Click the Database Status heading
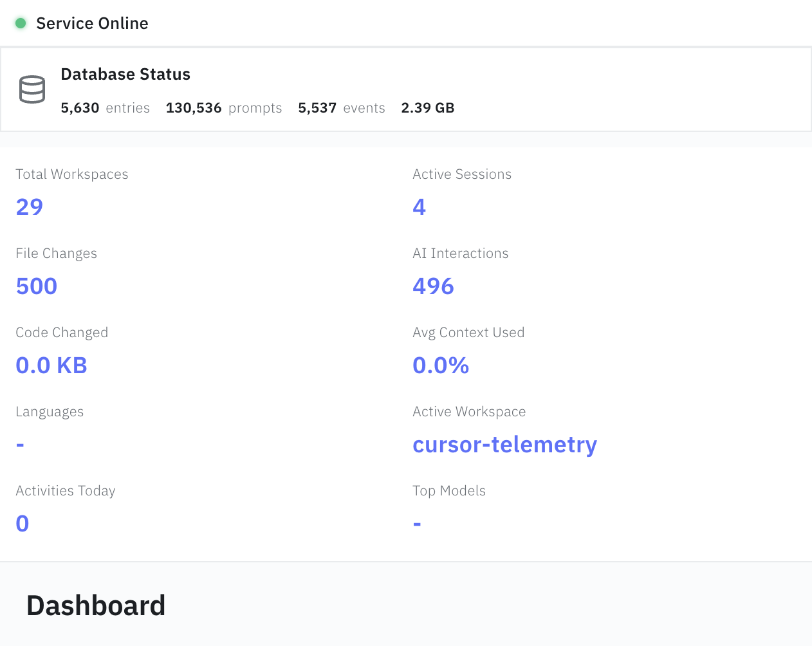812x646 pixels. pos(125,74)
